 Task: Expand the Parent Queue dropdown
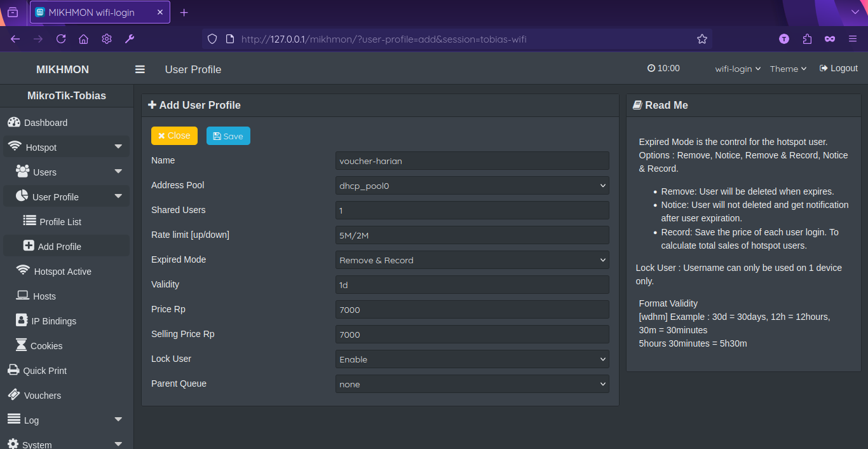coord(471,384)
